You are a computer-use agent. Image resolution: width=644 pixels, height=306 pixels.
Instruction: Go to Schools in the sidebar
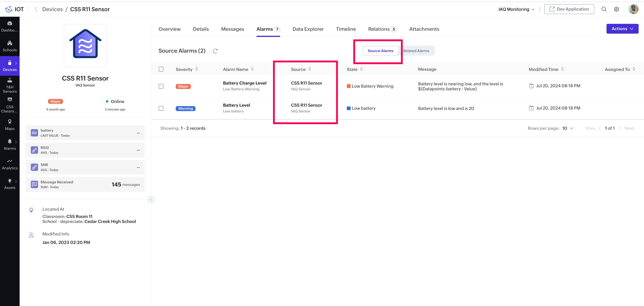pos(10,46)
